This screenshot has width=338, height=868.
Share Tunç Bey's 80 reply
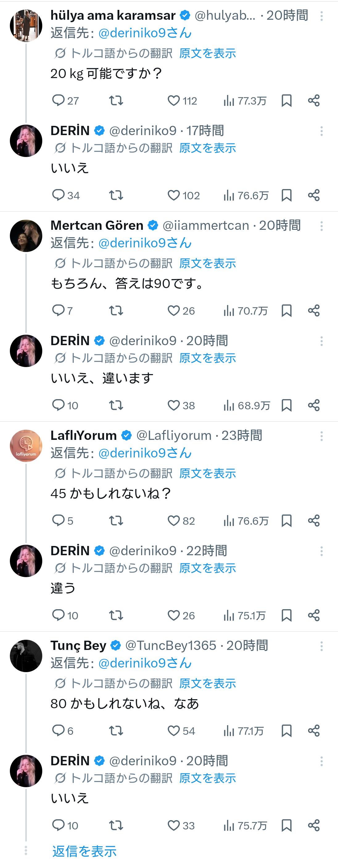click(314, 730)
